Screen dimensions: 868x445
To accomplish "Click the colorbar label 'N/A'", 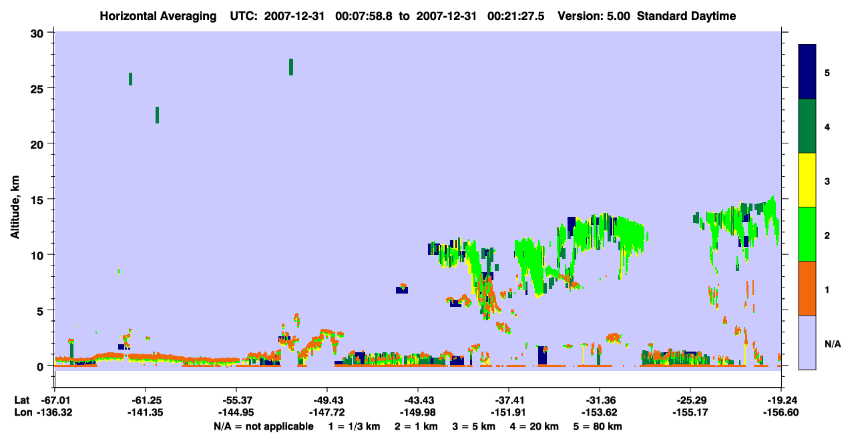I will (x=832, y=344).
